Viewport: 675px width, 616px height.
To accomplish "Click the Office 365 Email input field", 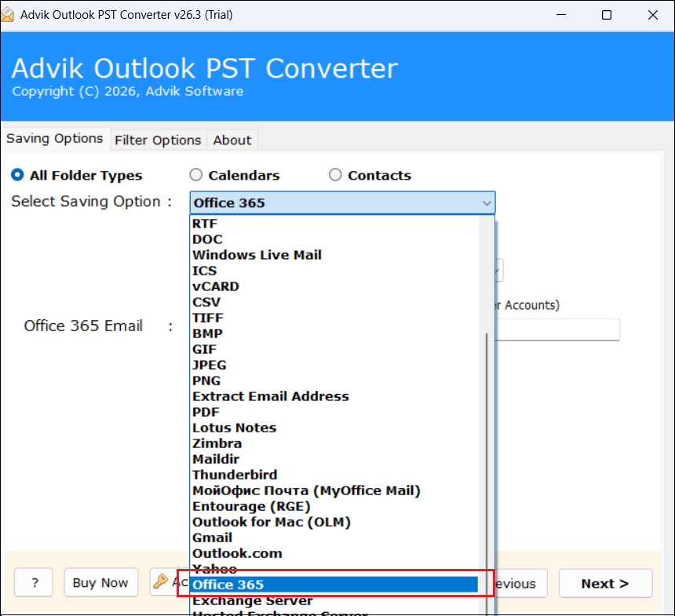I will [557, 330].
